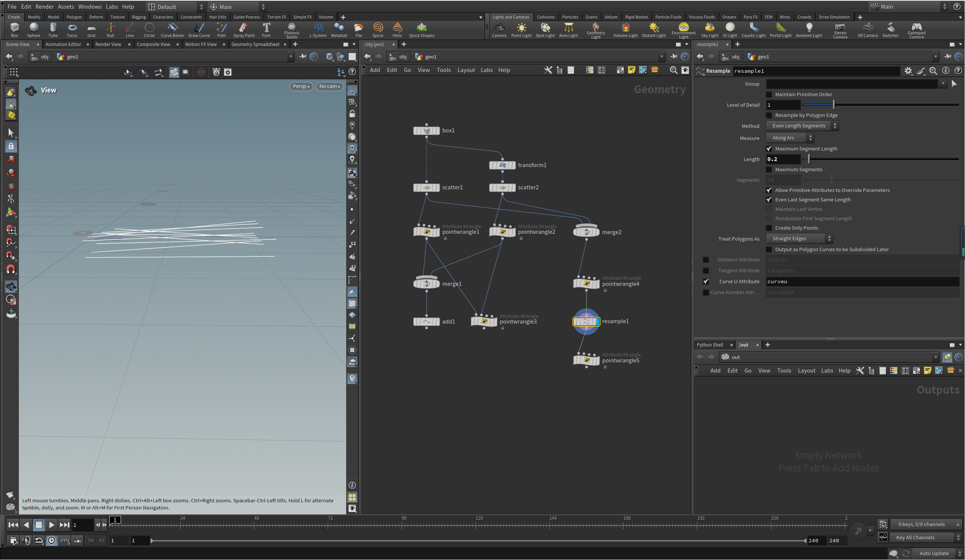Select the pointwrangle4 node
The height and width of the screenshot is (560, 965).
[586, 284]
